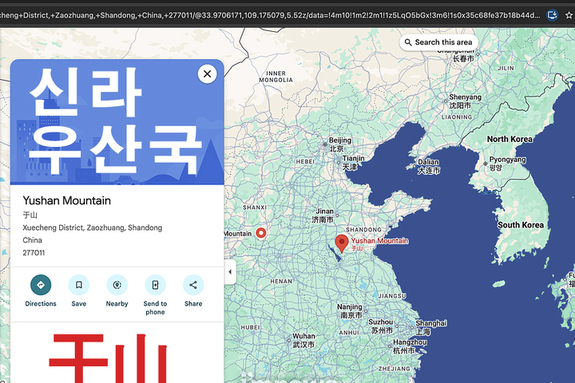Save Yushan Mountain to a list
Viewport: 575px width, 383px height.
[79, 285]
